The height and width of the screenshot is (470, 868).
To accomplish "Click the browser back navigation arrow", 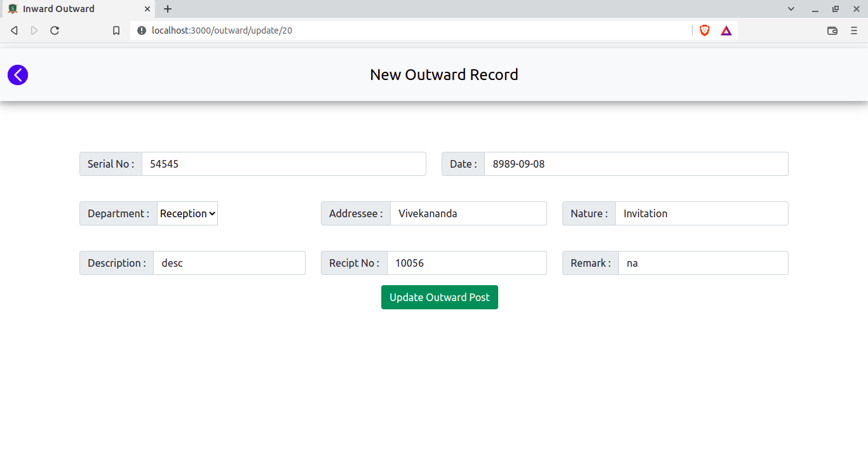I will (14, 30).
